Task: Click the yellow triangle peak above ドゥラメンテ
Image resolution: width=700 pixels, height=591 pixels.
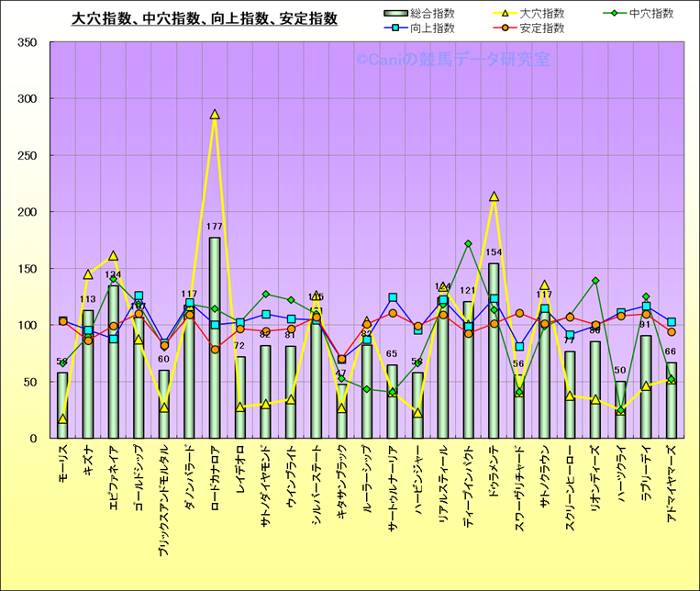Action: coord(494,196)
